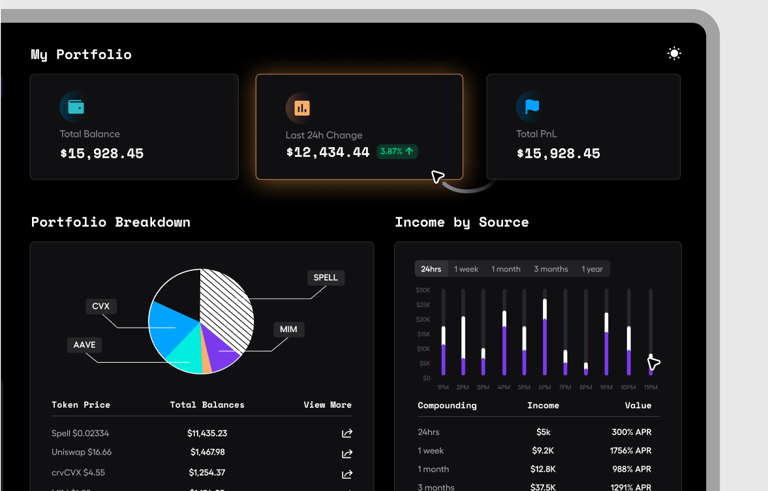Image resolution: width=768 pixels, height=491 pixels.
Task: Click the 1756% APR value
Action: pyautogui.click(x=631, y=450)
